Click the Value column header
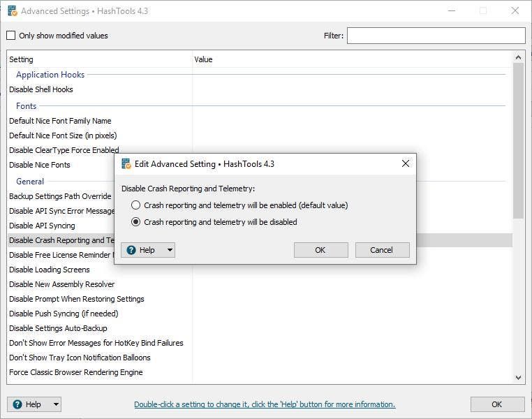 point(352,59)
